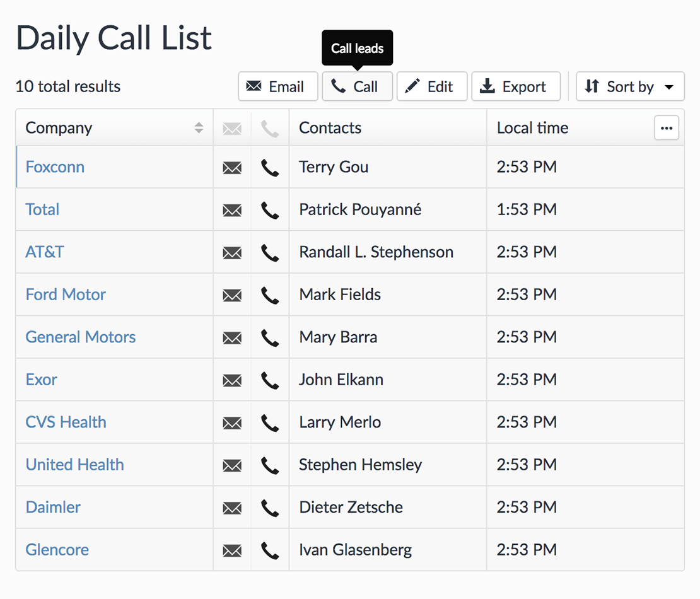Click AT&T row phone icon
Screen dimensions: 700x599
[270, 253]
